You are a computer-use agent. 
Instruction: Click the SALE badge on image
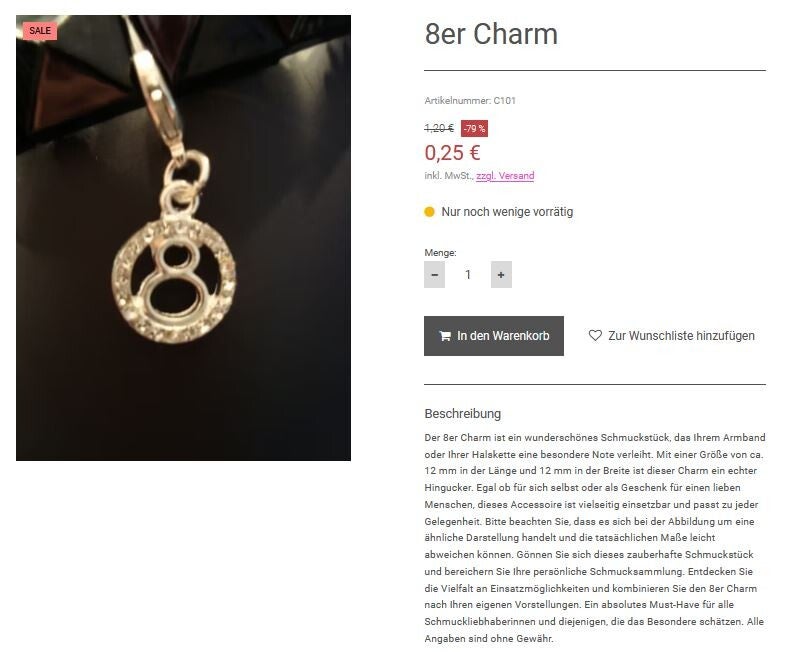(x=40, y=31)
